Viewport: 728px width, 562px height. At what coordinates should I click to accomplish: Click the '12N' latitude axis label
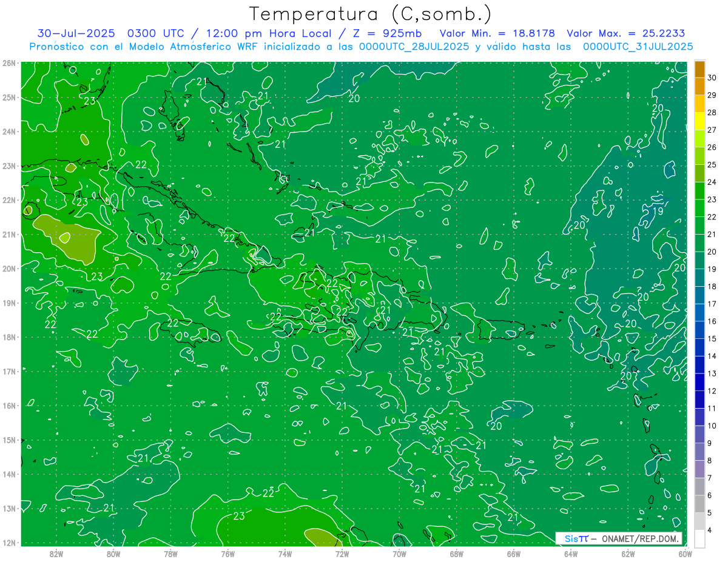(9, 543)
